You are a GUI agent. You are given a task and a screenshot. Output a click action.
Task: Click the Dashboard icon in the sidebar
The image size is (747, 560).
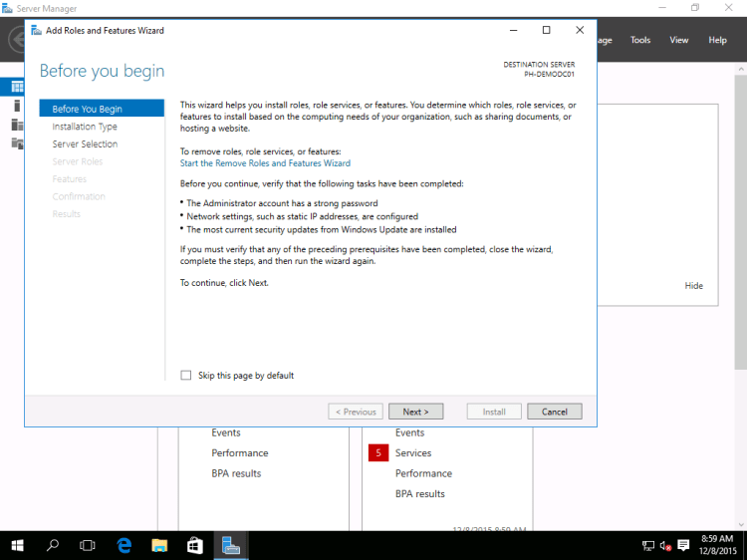coord(16,87)
